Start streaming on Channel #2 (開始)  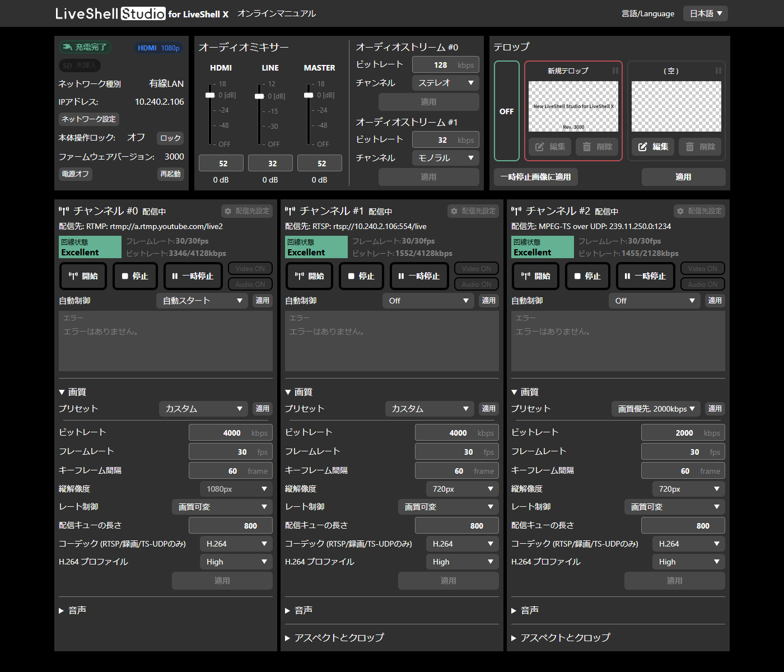[x=535, y=276]
